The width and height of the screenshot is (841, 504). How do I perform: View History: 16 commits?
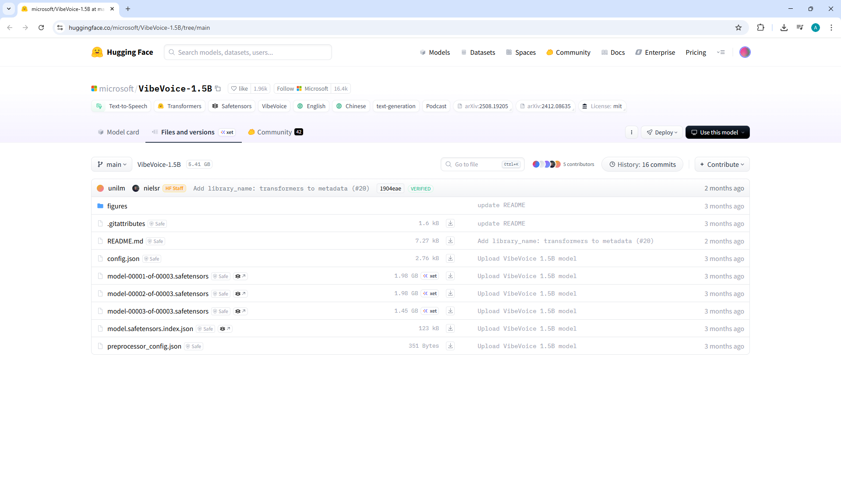[642, 164]
